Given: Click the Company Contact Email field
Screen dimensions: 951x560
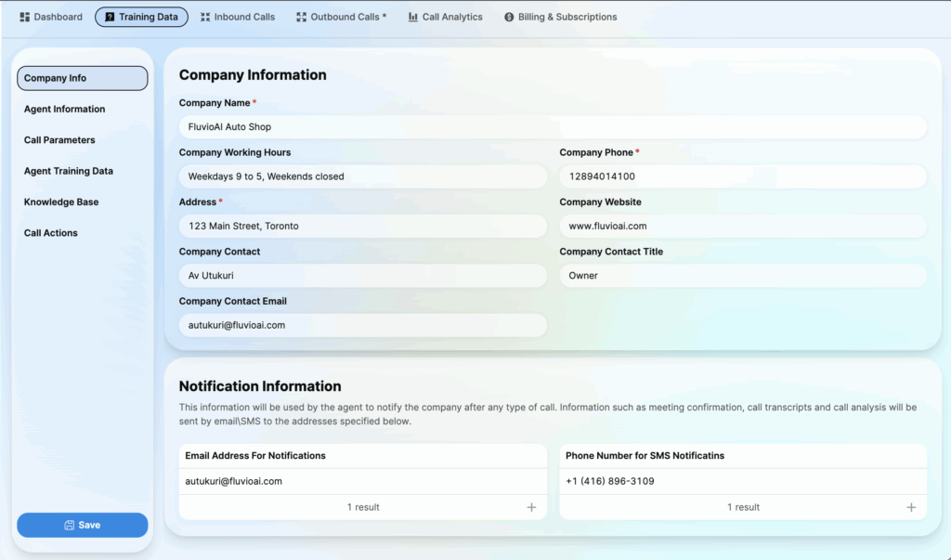Looking at the screenshot, I should click(x=362, y=325).
